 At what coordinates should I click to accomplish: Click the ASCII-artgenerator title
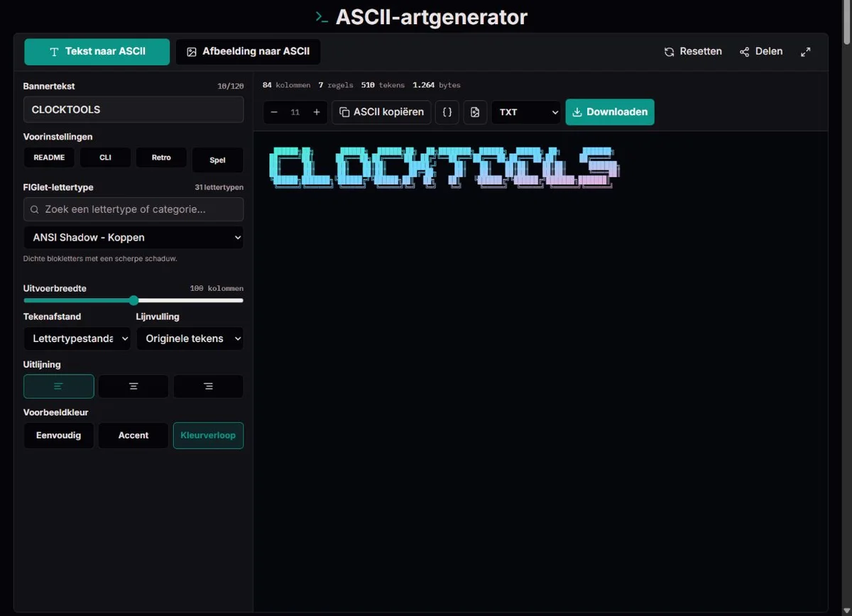click(x=432, y=17)
